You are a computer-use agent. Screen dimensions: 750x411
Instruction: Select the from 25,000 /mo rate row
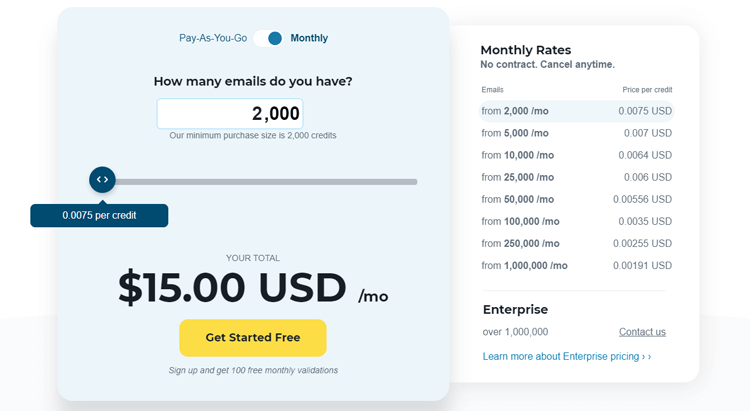point(576,177)
